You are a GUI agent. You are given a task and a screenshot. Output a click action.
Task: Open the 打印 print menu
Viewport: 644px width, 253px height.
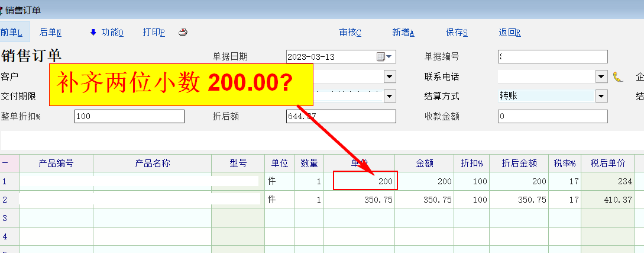pos(154,33)
